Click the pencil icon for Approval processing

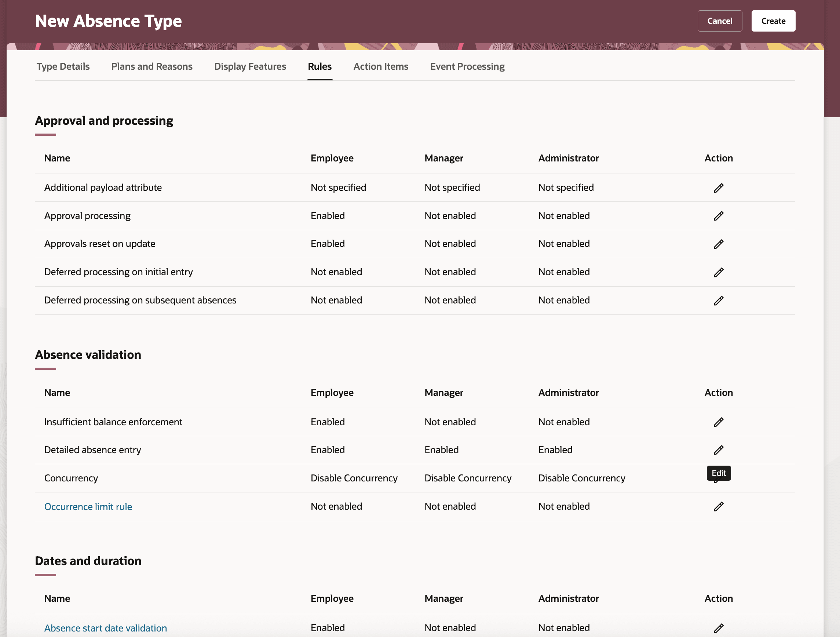click(719, 216)
